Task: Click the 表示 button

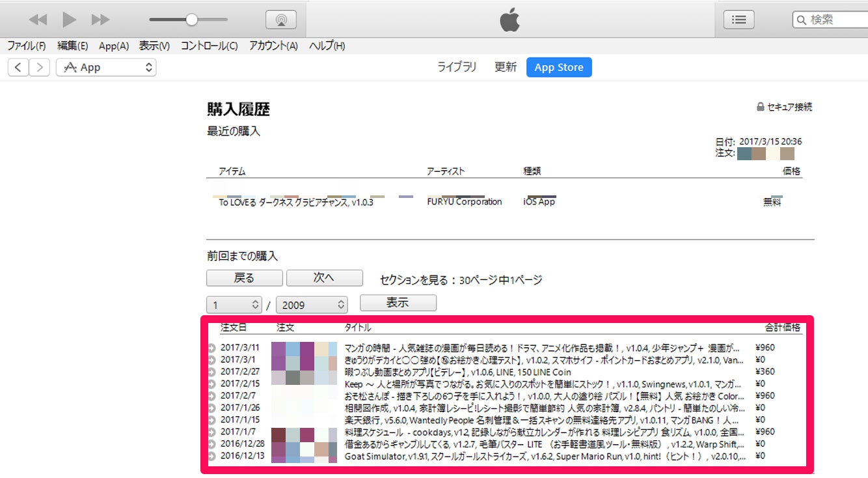Action: 398,303
